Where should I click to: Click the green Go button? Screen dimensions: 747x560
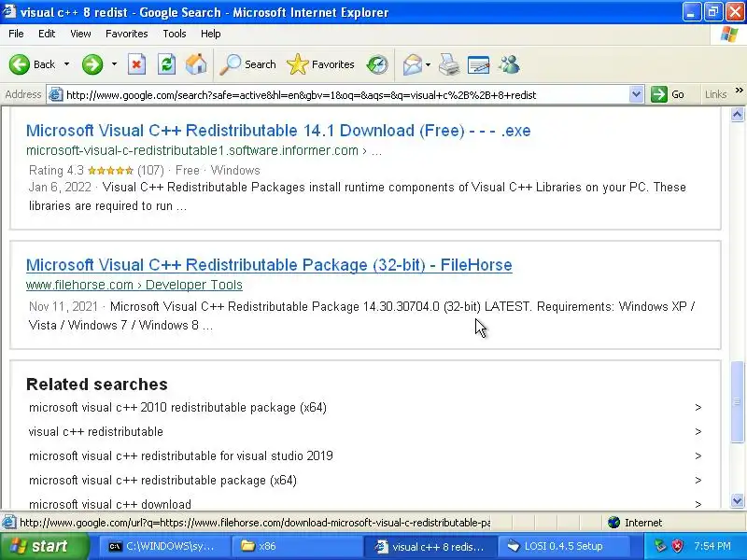(x=668, y=94)
